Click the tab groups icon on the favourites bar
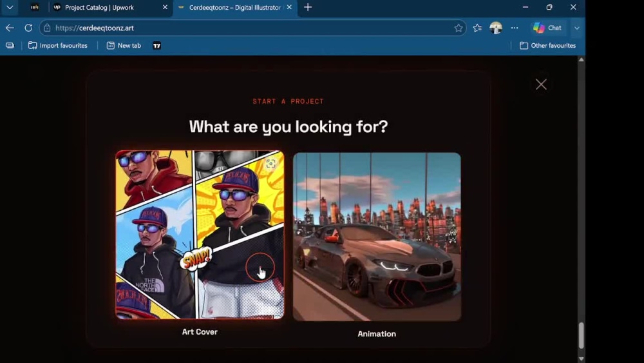 coord(10,46)
